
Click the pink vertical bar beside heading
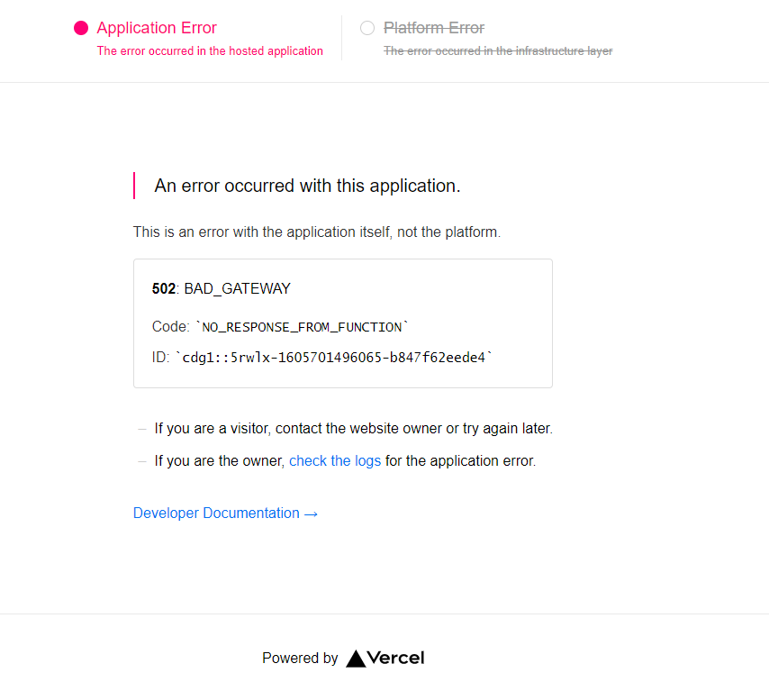tap(134, 186)
